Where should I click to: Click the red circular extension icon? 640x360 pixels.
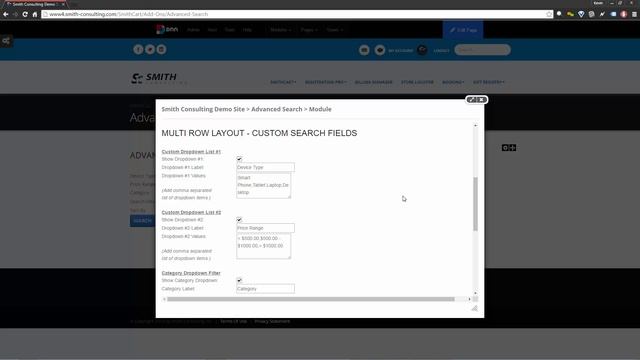click(624, 14)
